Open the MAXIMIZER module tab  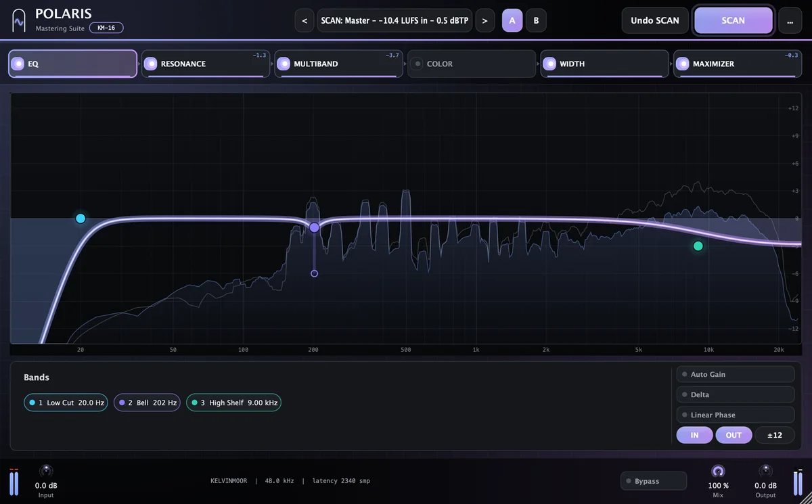(737, 64)
